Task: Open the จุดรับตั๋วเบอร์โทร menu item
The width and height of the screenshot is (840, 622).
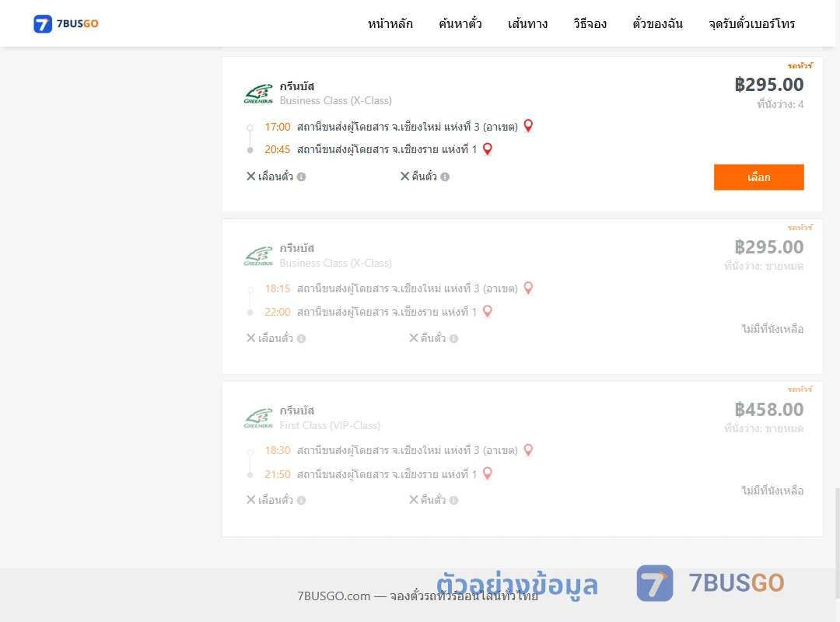Action: click(x=751, y=23)
